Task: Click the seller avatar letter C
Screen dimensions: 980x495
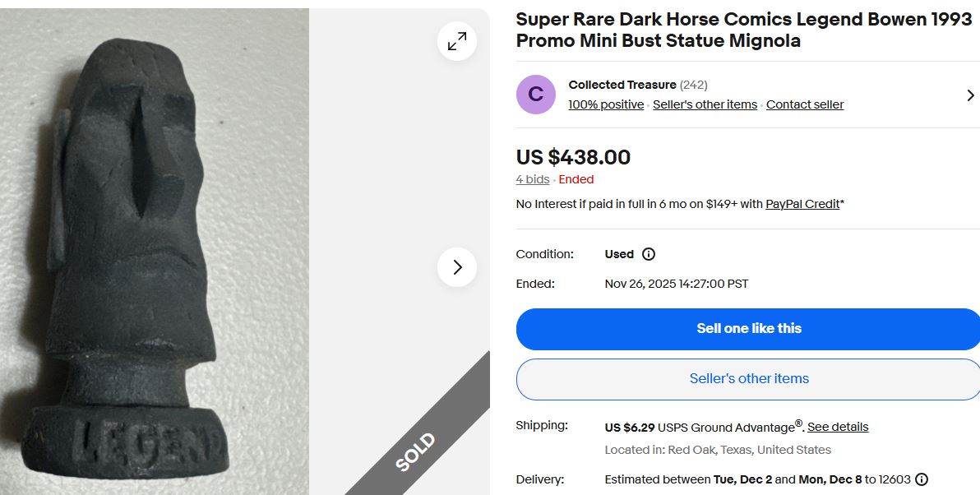Action: click(535, 95)
